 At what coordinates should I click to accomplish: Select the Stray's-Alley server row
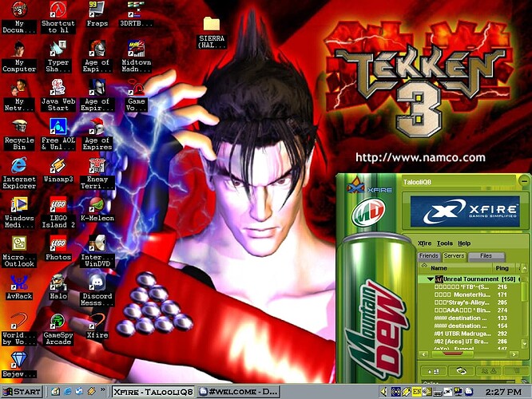coord(470,302)
